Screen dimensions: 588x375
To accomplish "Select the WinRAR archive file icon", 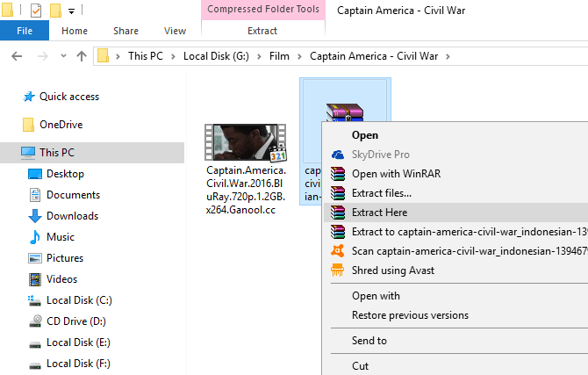I will tap(345, 112).
